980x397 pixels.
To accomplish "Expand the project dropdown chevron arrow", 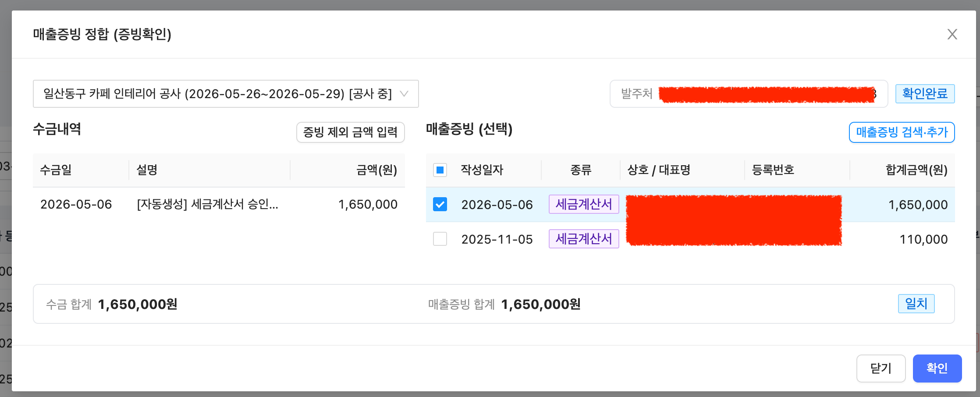I will tap(404, 94).
